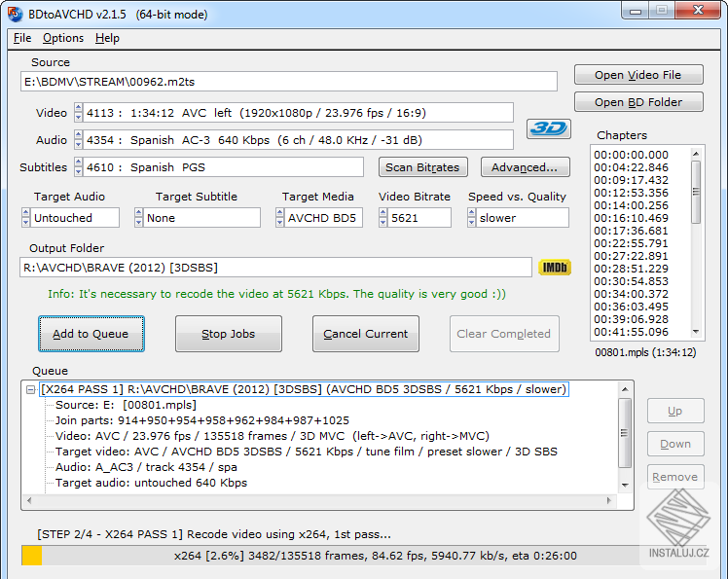Select chapter 00:04:22.846
This screenshot has width=728, height=579.
tap(631, 167)
